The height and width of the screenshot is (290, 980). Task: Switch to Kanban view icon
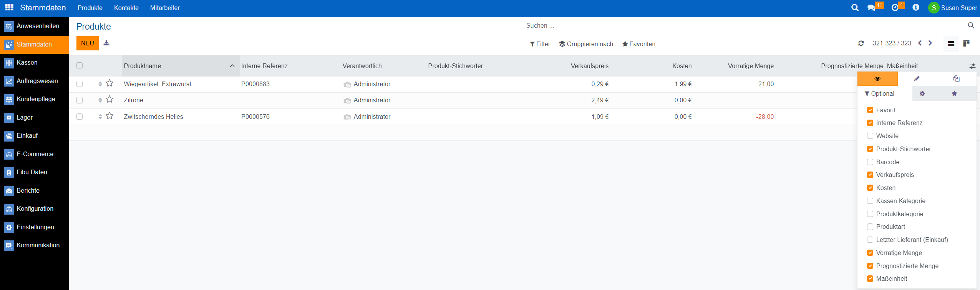pyautogui.click(x=966, y=43)
